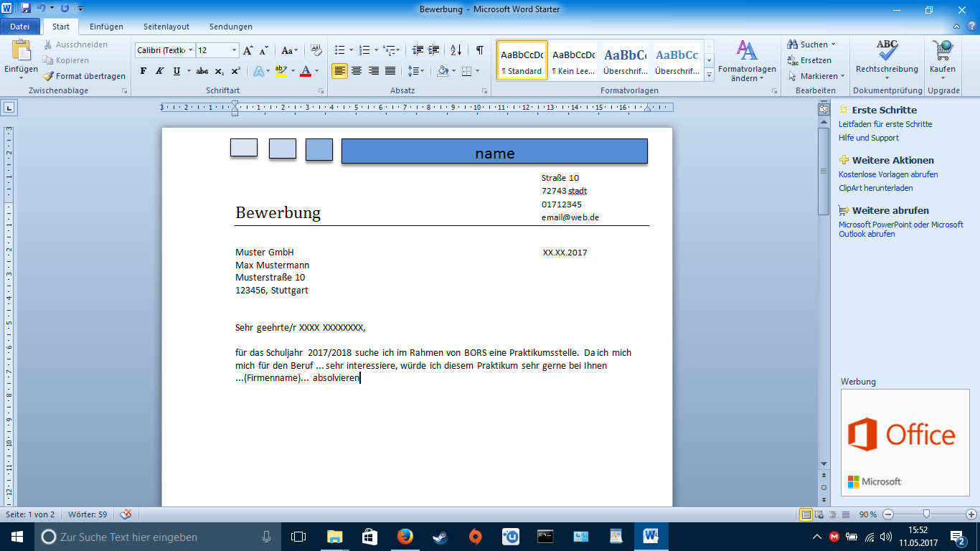Show paragraph marks with pilcrow icon
Viewport: 980px width, 551px height.
(x=479, y=50)
